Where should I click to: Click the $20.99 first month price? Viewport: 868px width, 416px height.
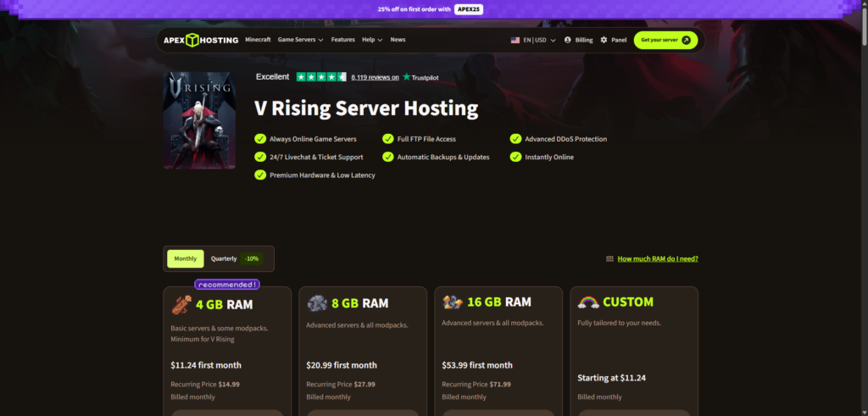342,365
